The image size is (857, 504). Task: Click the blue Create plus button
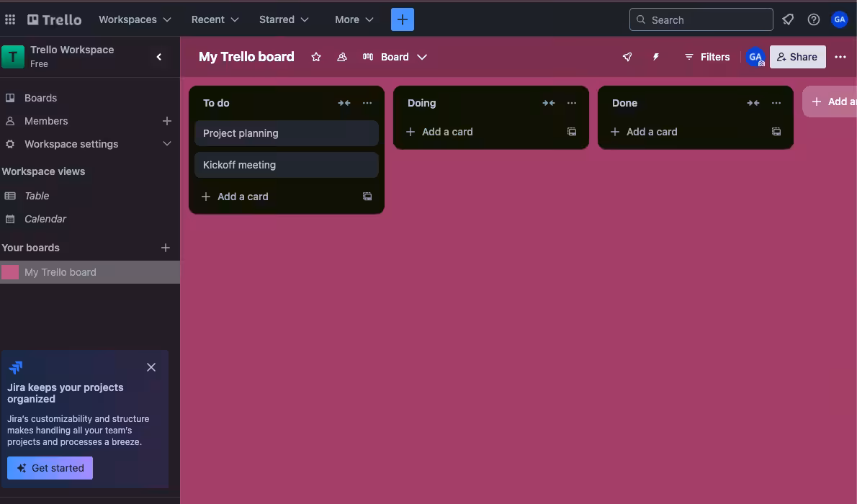tap(403, 19)
